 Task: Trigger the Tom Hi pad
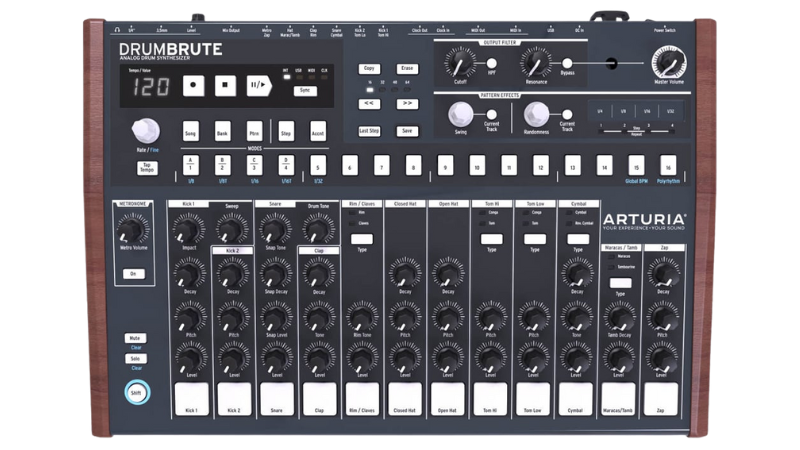pos(490,399)
